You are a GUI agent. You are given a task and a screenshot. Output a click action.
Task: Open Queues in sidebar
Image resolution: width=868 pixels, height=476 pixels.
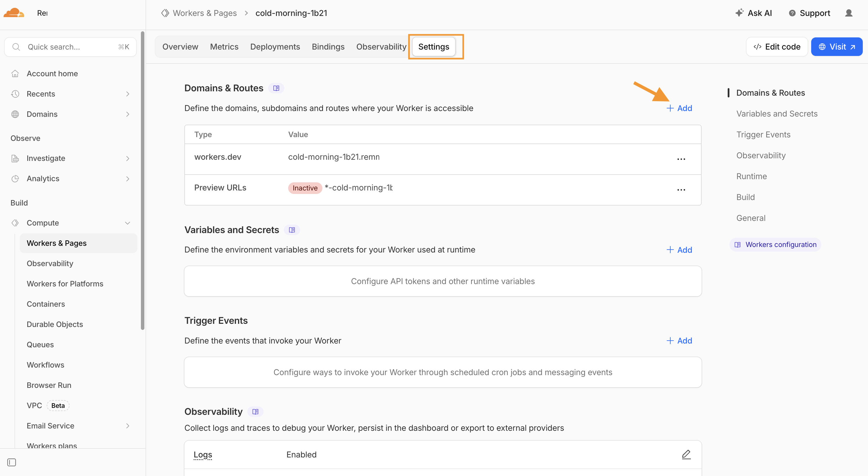click(40, 345)
